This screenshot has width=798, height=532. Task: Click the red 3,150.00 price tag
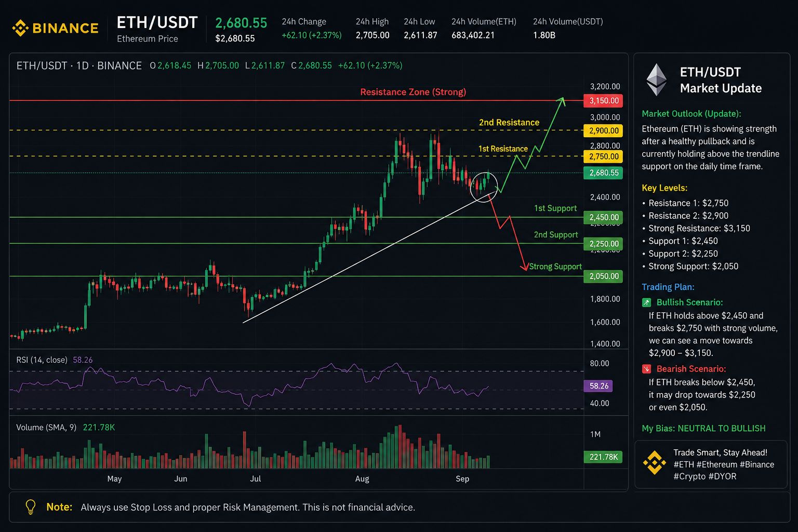pos(604,101)
